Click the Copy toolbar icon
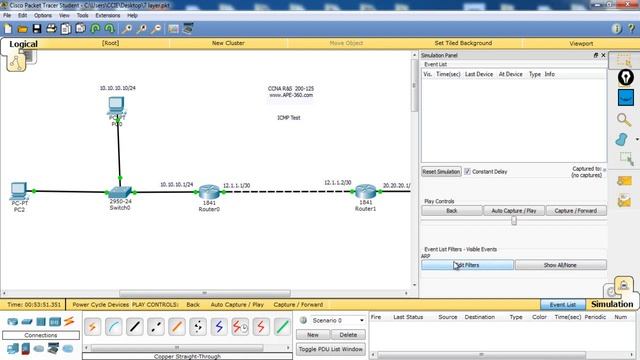The height and width of the screenshot is (360, 640). (66, 29)
